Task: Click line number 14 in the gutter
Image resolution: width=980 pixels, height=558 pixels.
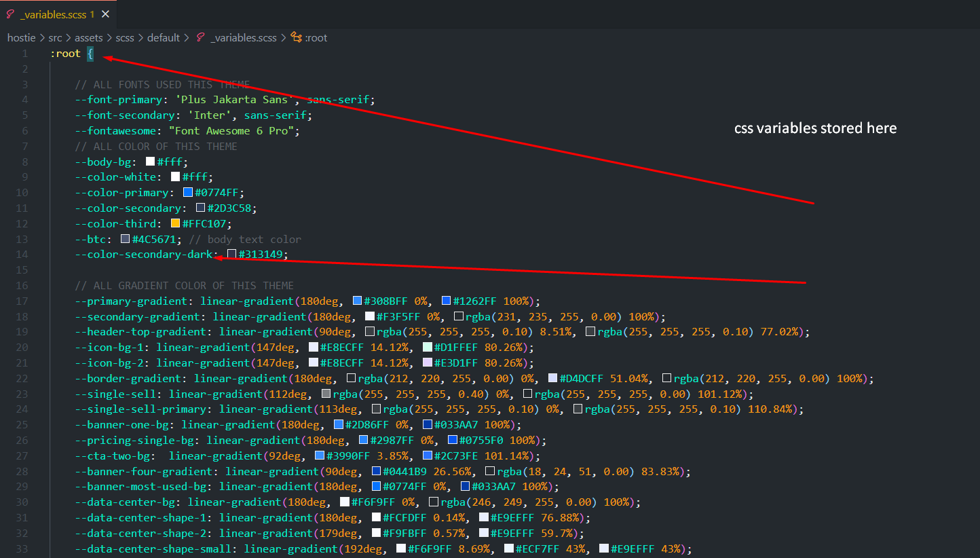Action: [x=22, y=255]
